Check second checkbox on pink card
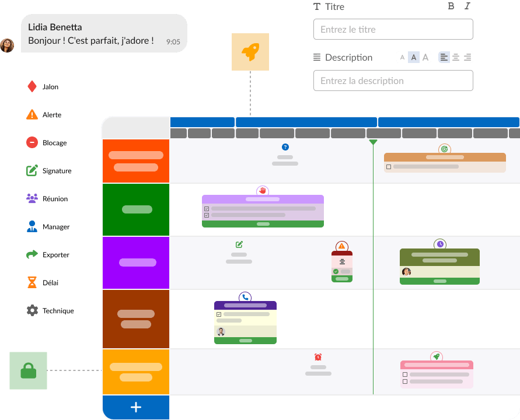520x420 pixels. tap(405, 381)
